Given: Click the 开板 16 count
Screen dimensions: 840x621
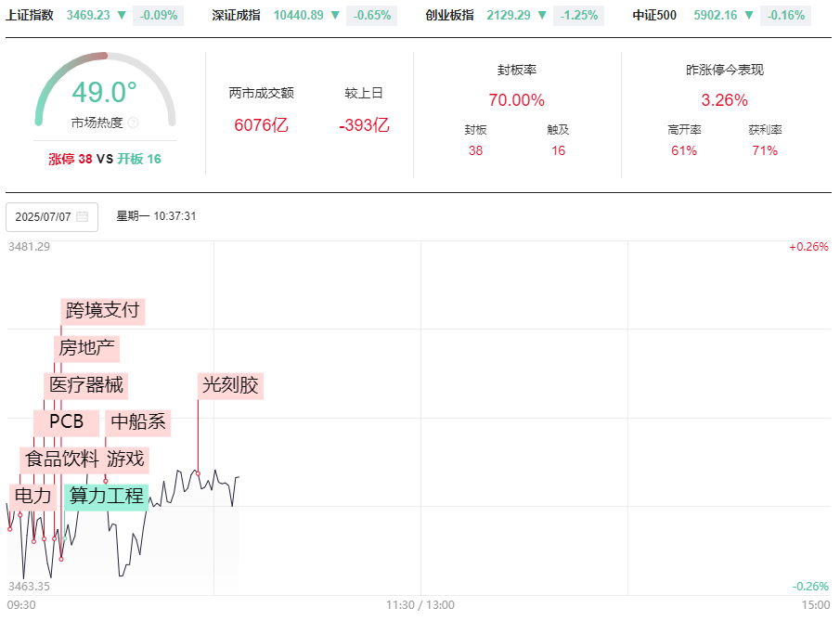Looking at the screenshot, I should (x=139, y=159).
